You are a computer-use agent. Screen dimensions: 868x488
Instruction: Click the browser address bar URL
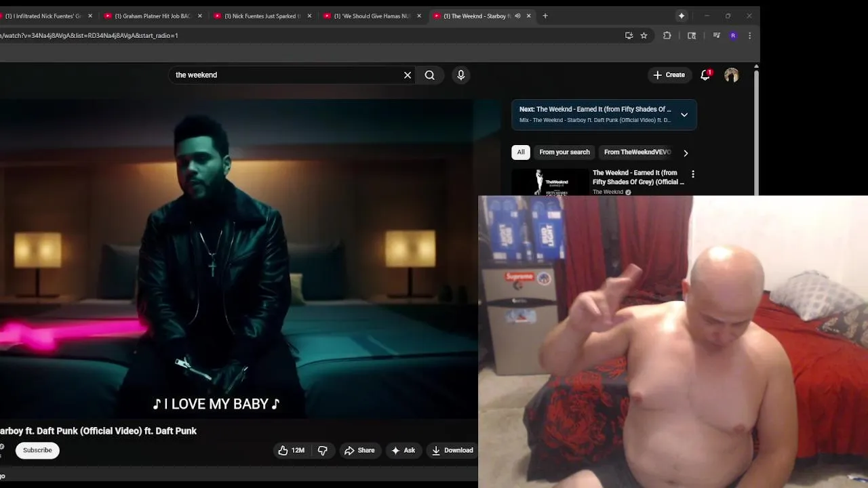(89, 35)
